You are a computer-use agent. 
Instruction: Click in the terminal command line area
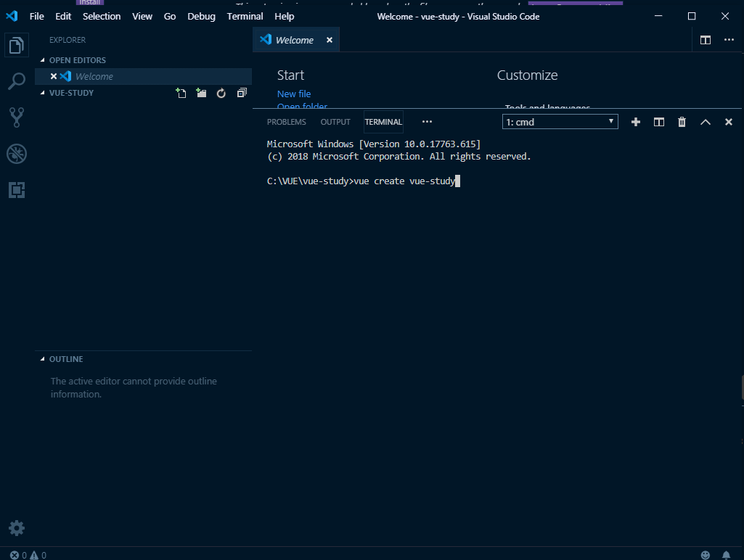tap(364, 181)
